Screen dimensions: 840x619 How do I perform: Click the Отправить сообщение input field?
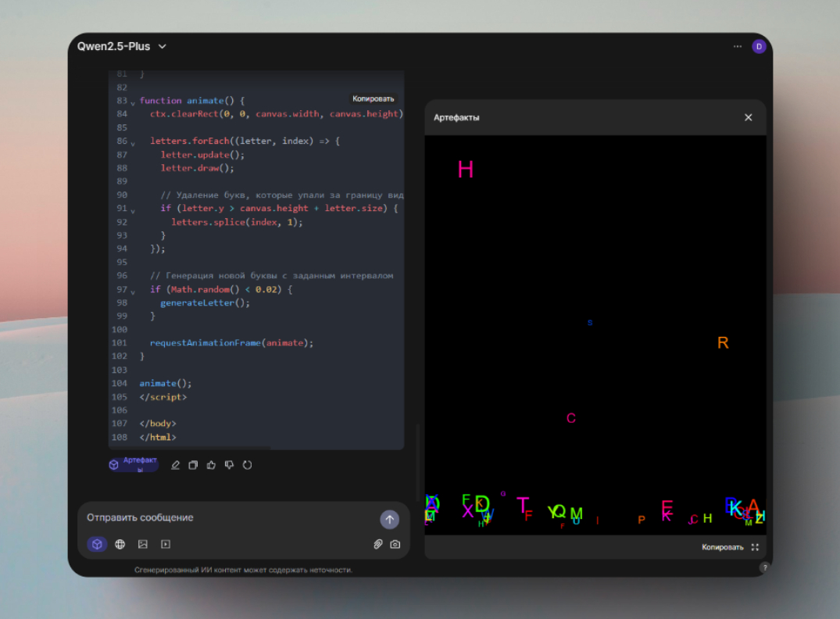pos(227,517)
